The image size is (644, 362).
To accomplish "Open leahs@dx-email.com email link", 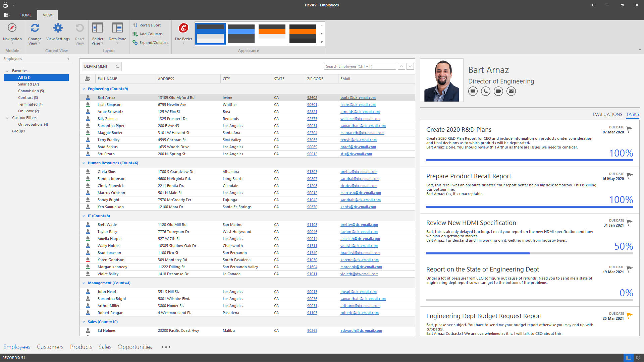I will (358, 105).
